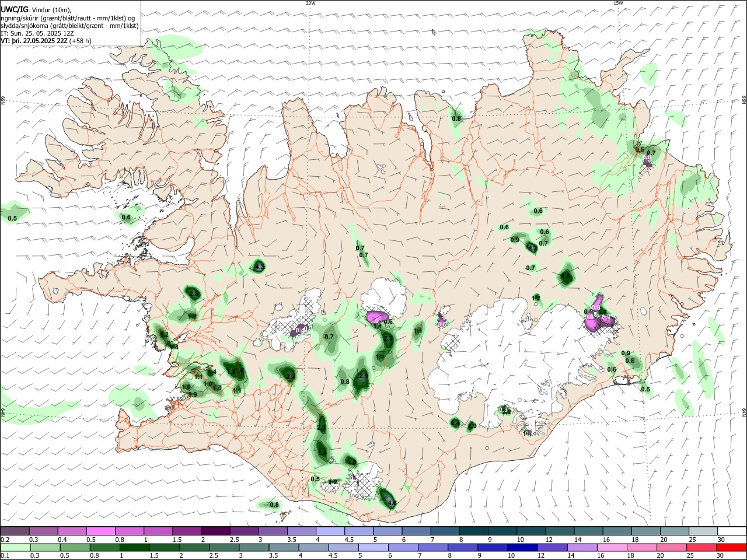This screenshot has height=560, width=747.
Task: Click the darkest purple 2–2.5 swatch in snow legend
Action: tap(215, 531)
